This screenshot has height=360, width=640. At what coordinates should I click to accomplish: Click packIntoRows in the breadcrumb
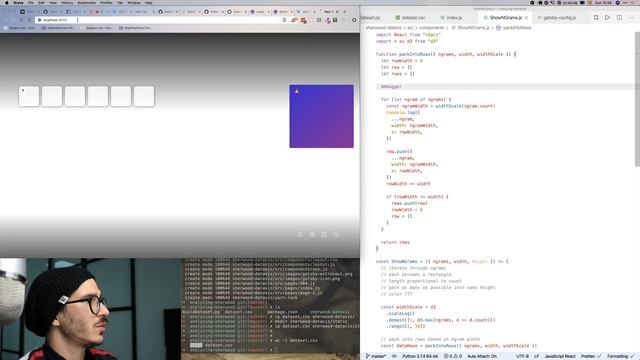point(517,28)
